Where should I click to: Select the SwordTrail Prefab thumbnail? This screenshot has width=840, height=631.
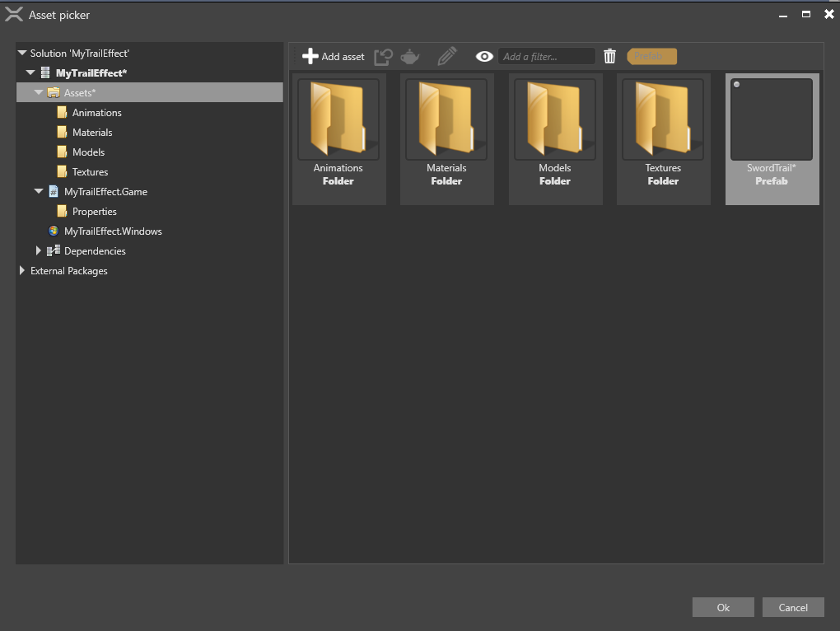point(772,119)
